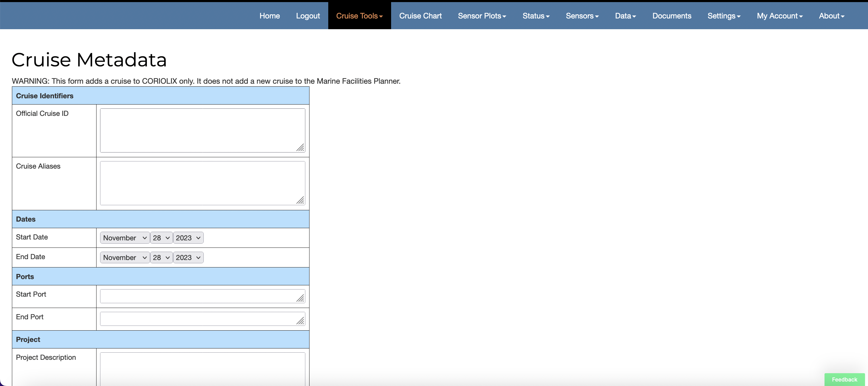Open the Start Date month dropdown
Image resolution: width=868 pixels, height=386 pixels.
point(125,238)
